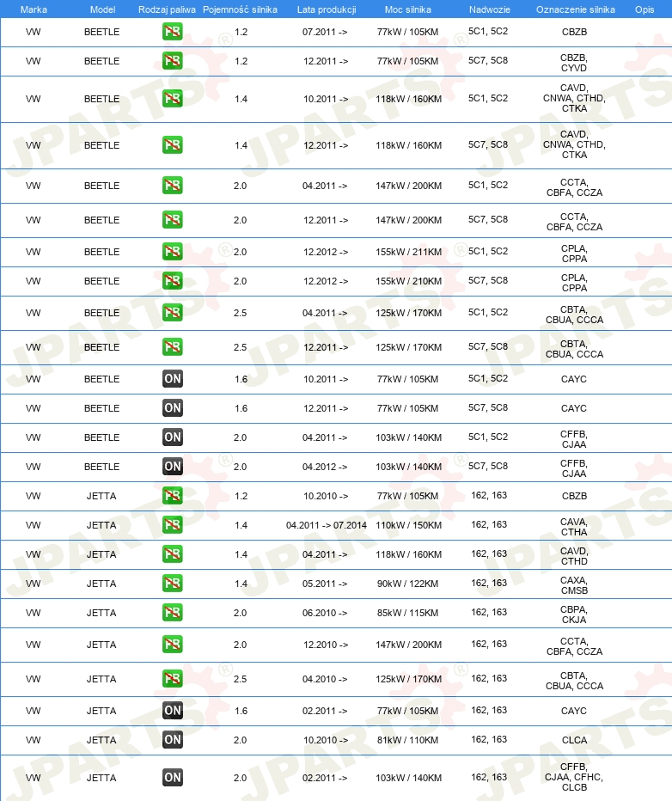Viewport: 672px width, 801px height.
Task: Click petrol icon in Beetle CBZB, CYVD row
Action: click(173, 61)
